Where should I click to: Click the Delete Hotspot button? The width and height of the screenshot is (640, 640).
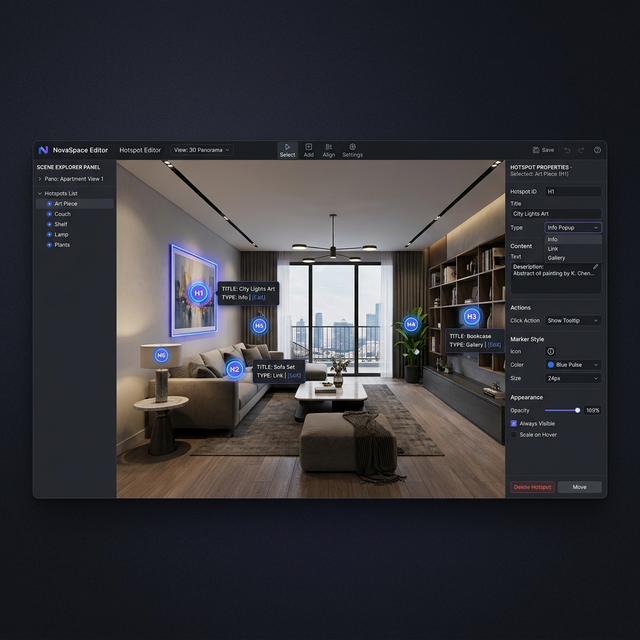532,487
